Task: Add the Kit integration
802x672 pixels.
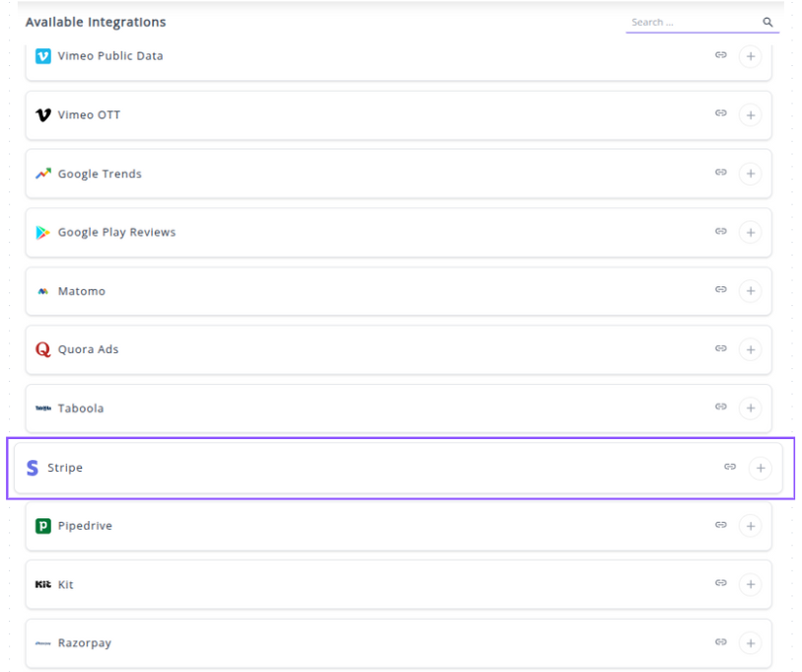Action: [751, 585]
